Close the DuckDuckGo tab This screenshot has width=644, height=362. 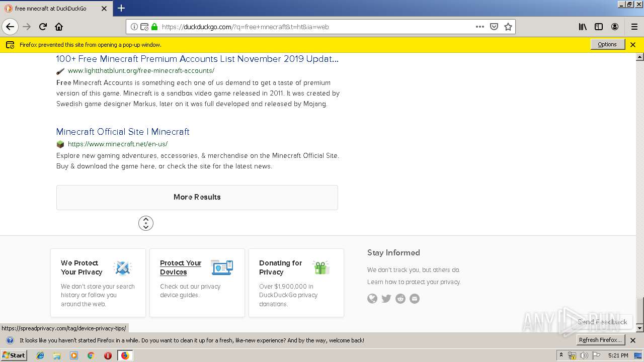click(x=103, y=9)
